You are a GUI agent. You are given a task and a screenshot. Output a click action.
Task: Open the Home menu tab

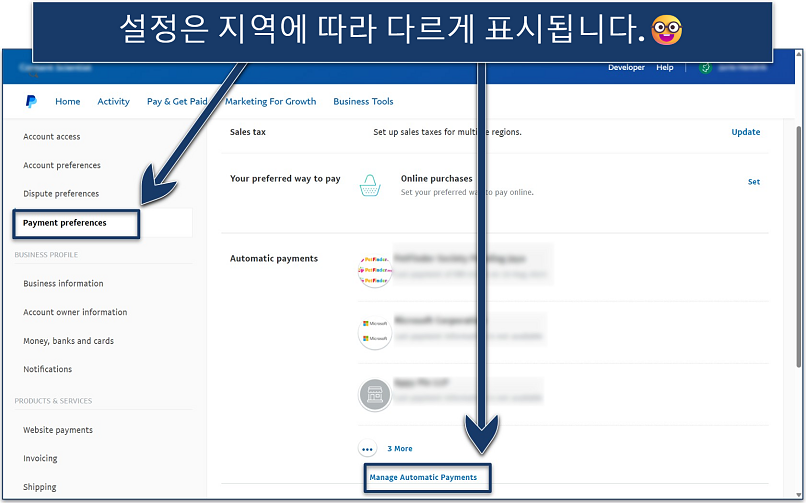pyautogui.click(x=68, y=101)
